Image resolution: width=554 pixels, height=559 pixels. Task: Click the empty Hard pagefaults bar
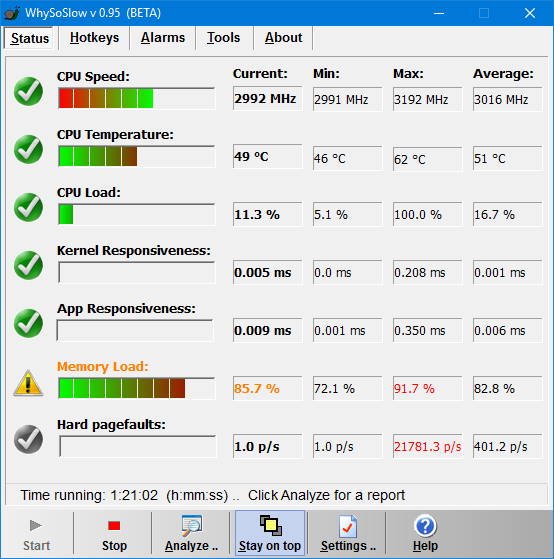138,446
